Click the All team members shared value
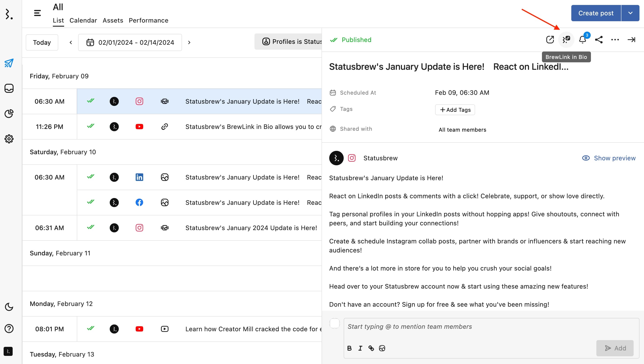The image size is (644, 364). (x=462, y=130)
